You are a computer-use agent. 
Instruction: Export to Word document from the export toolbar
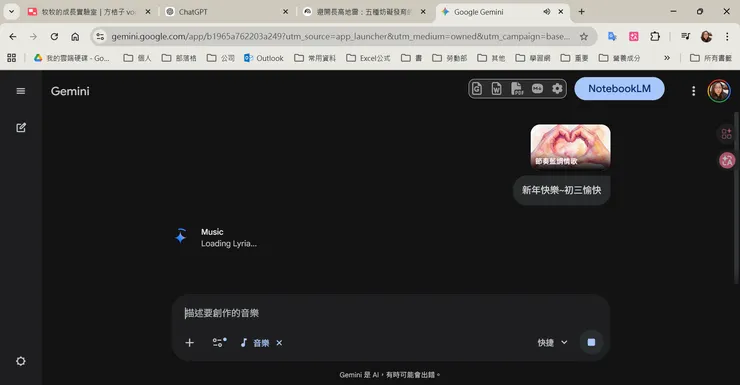[496, 89]
